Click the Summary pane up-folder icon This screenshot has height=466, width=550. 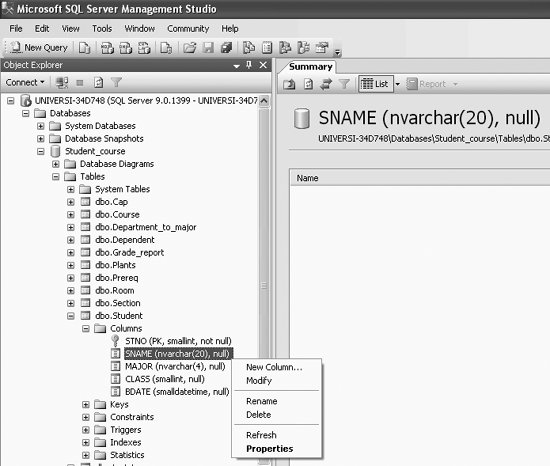click(x=289, y=84)
